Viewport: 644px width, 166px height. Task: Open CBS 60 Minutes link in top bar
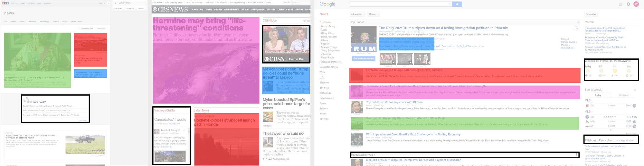pyautogui.click(x=222, y=3)
